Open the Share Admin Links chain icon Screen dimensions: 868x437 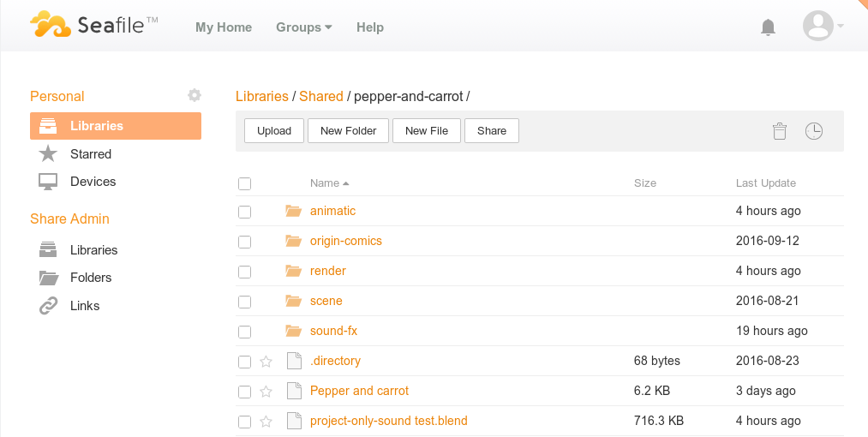coord(48,306)
